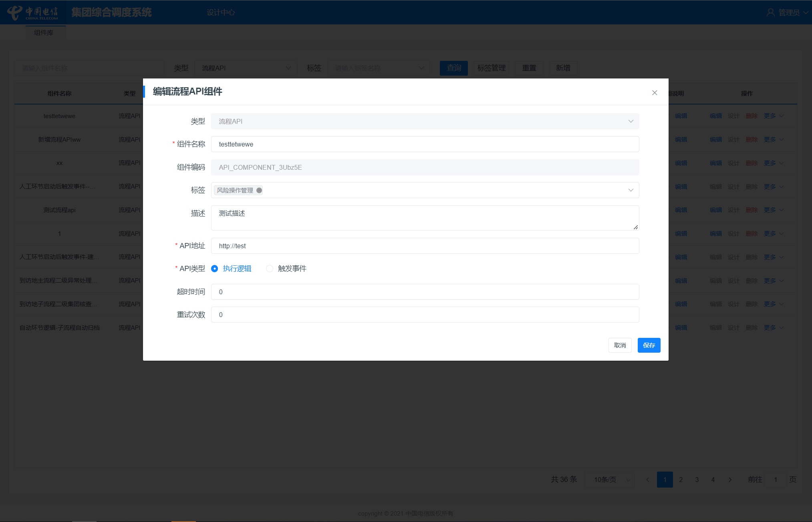Close the edit dialog with X icon
Screen dimensions: 812x522
click(655, 93)
